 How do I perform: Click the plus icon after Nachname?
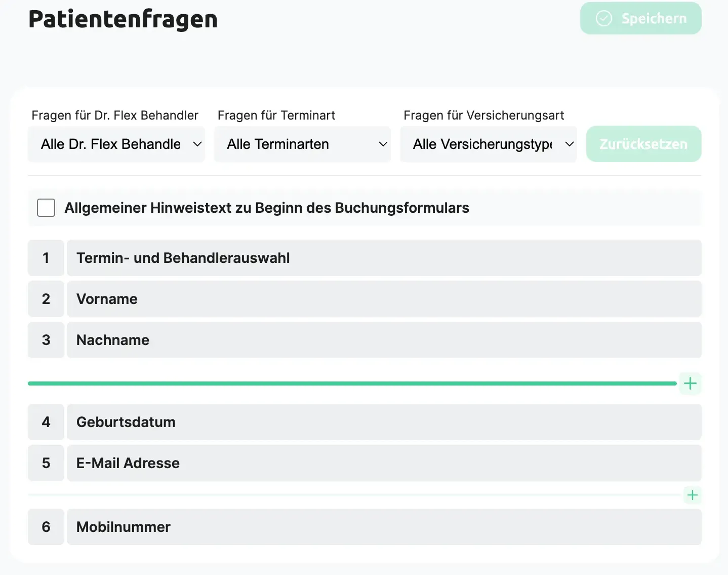pos(690,384)
